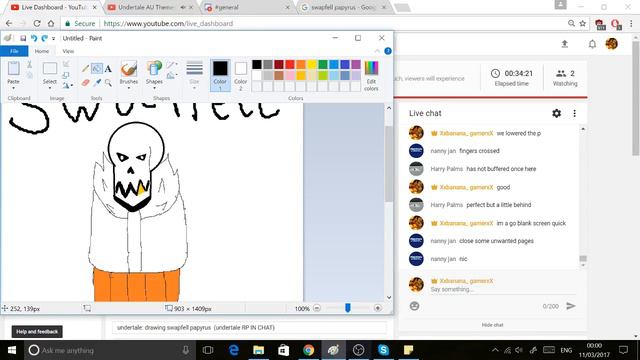Switch to Undertale AU Themes browser tab
The width and height of the screenshot is (640, 360).
coord(149,7)
